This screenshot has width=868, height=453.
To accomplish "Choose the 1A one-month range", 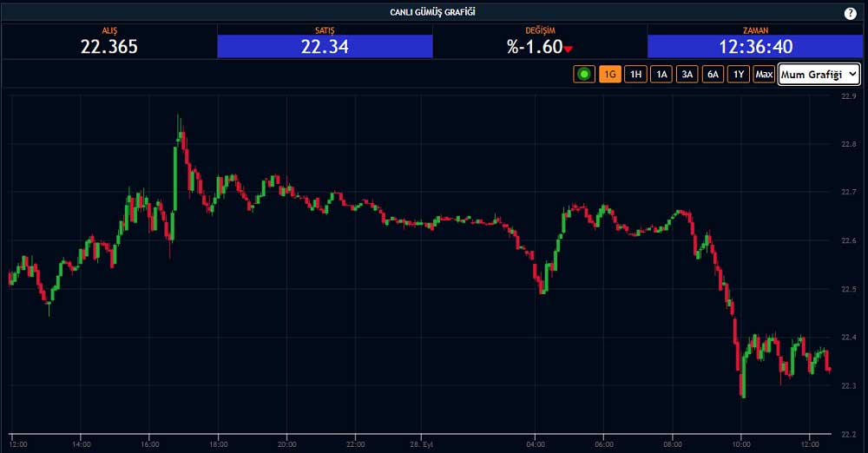I will click(661, 75).
